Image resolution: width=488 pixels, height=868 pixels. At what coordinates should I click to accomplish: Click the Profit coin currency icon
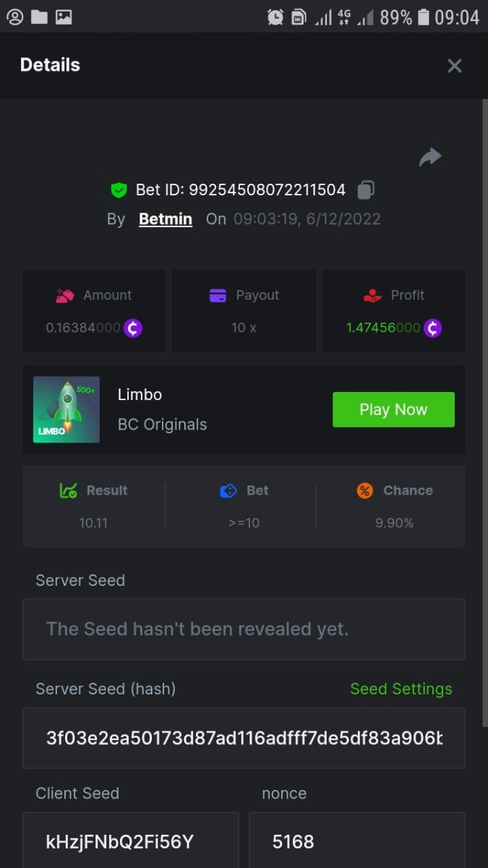pos(432,328)
